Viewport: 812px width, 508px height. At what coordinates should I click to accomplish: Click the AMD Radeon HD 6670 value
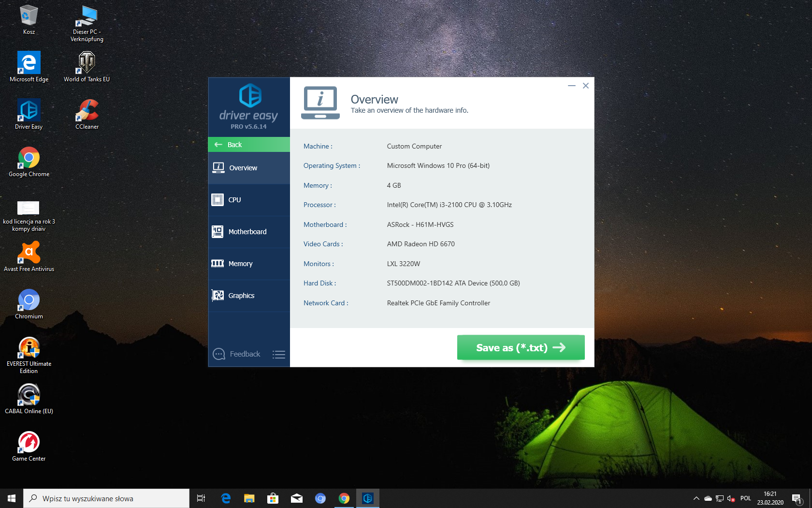point(421,244)
